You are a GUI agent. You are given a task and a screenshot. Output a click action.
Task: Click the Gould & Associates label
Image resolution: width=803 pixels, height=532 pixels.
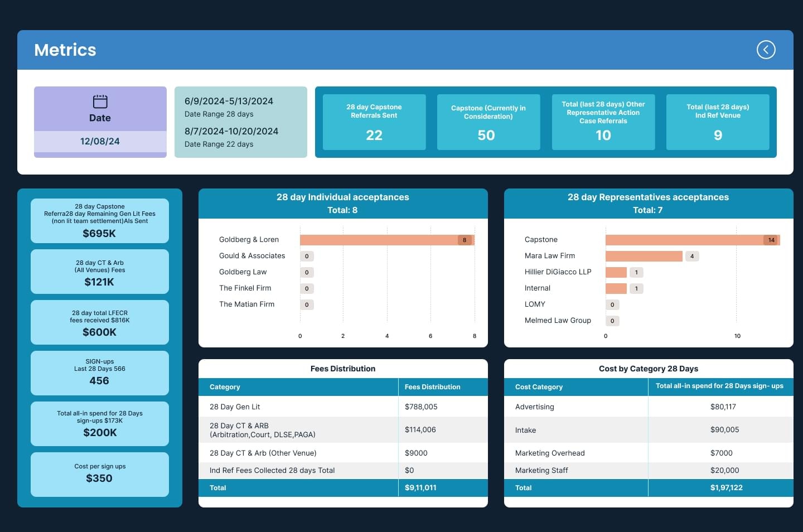click(x=252, y=256)
